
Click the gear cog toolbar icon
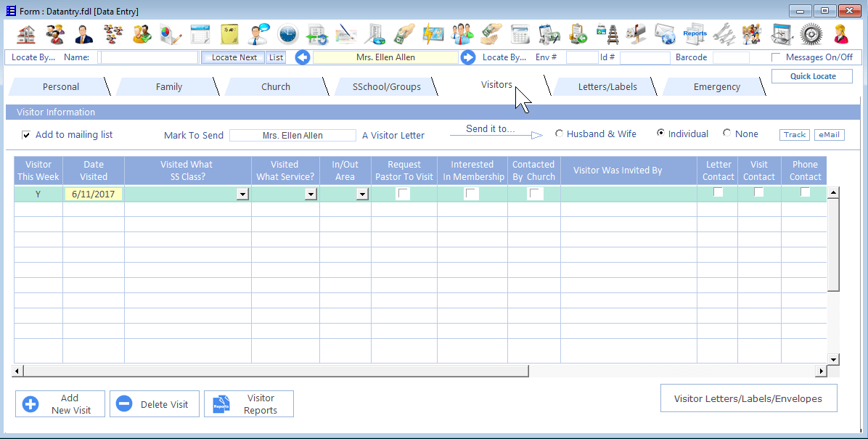(811, 34)
